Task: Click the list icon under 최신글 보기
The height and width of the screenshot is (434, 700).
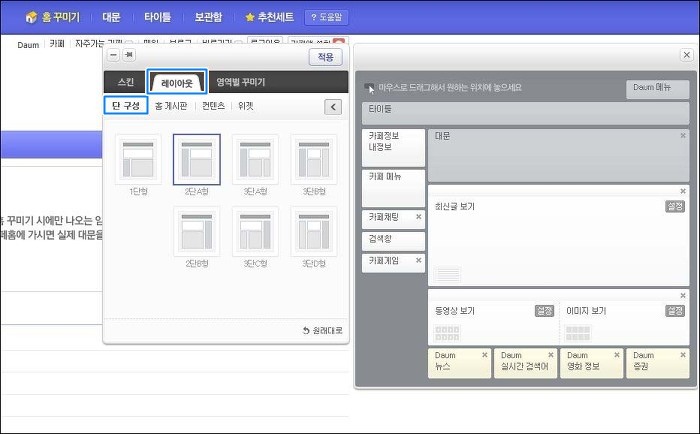Action: (x=447, y=273)
